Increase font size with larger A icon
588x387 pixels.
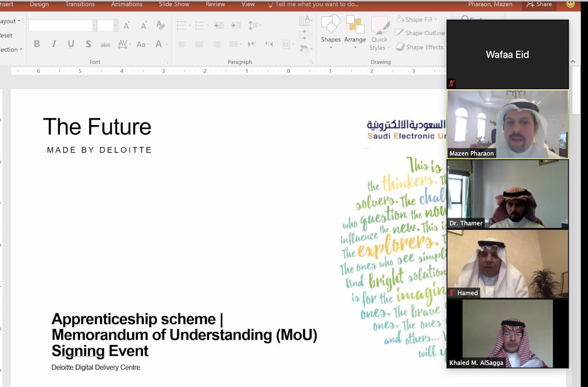[127, 26]
